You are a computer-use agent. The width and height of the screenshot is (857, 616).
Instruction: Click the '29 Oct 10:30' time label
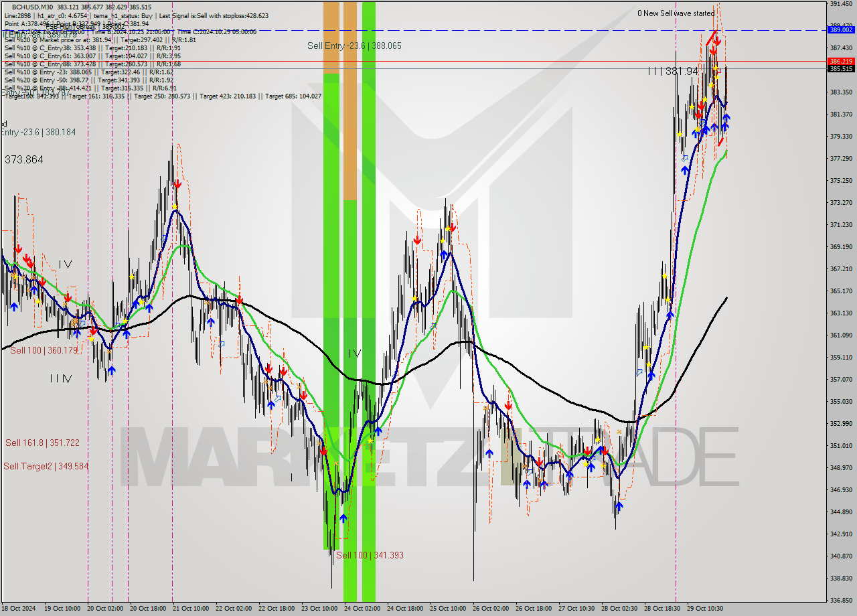click(705, 609)
